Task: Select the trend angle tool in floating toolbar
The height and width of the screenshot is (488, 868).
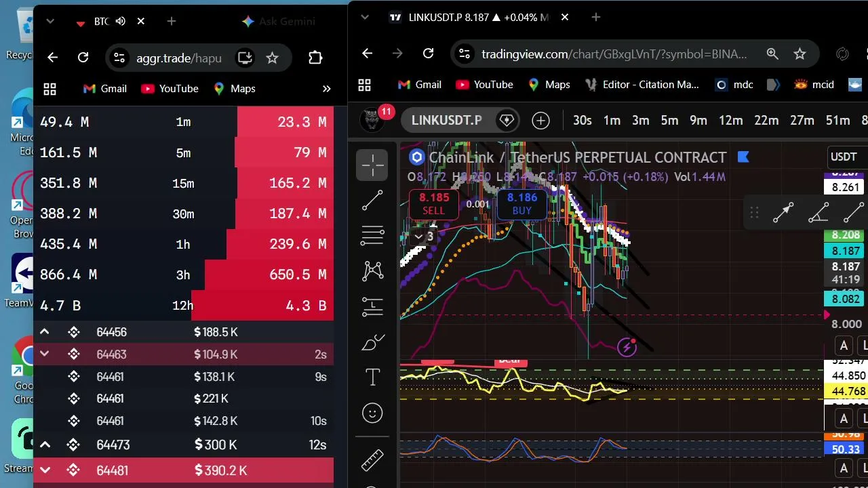Action: coord(818,213)
